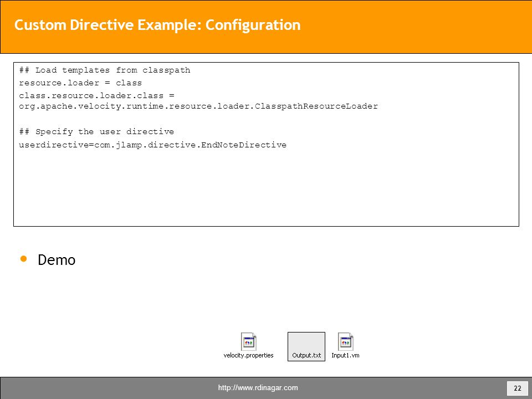Click the 'resource.loader = class' line

pyautogui.click(x=80, y=83)
